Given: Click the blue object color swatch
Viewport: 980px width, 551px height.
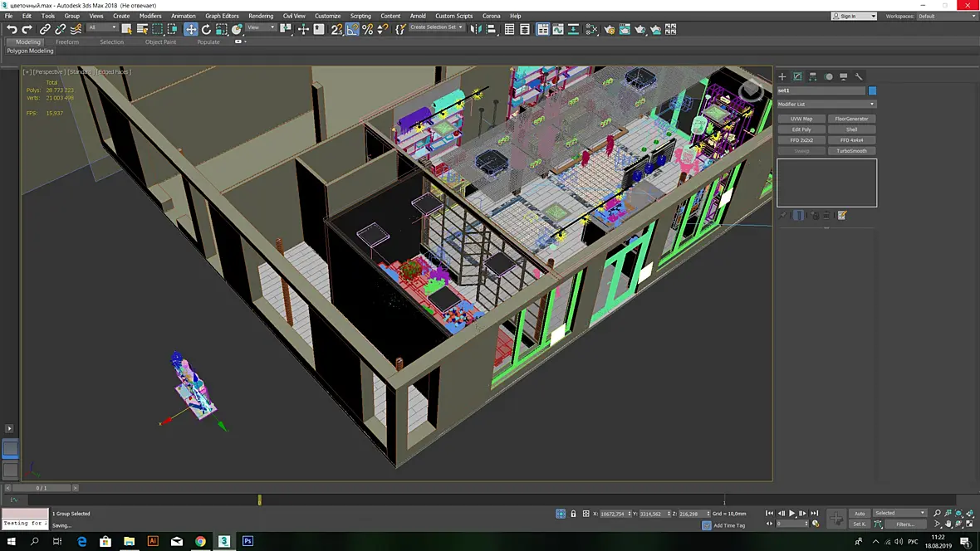Looking at the screenshot, I should coord(873,90).
